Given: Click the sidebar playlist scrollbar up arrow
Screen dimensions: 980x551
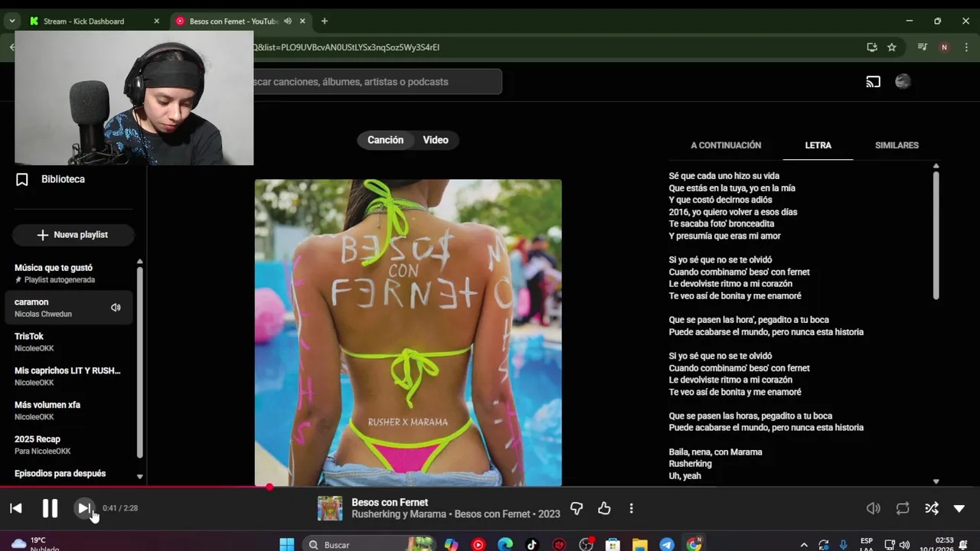Looking at the screenshot, I should coord(139,262).
